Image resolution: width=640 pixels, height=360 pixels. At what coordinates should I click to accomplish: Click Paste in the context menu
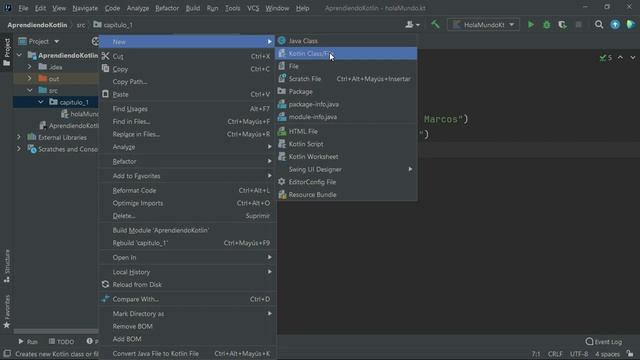tap(187, 94)
